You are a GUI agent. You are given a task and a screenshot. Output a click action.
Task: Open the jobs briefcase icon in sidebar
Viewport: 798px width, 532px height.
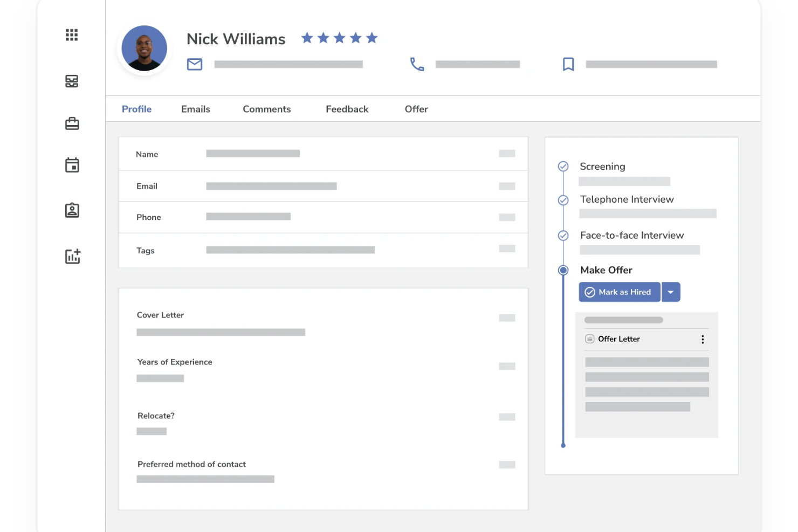coord(72,123)
